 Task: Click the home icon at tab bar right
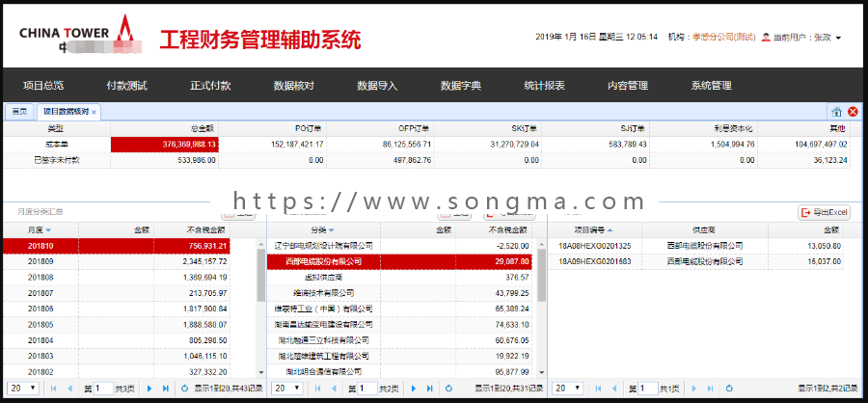[x=836, y=111]
